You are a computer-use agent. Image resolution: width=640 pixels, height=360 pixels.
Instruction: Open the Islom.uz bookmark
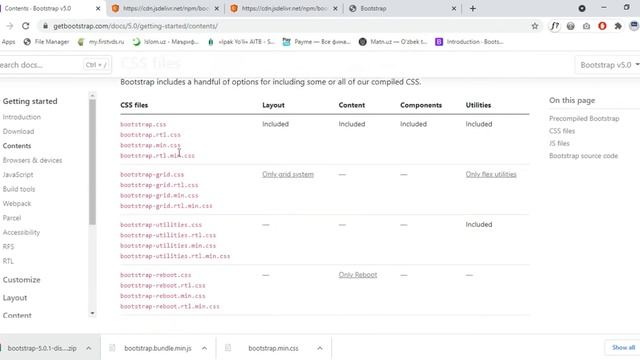(165, 42)
